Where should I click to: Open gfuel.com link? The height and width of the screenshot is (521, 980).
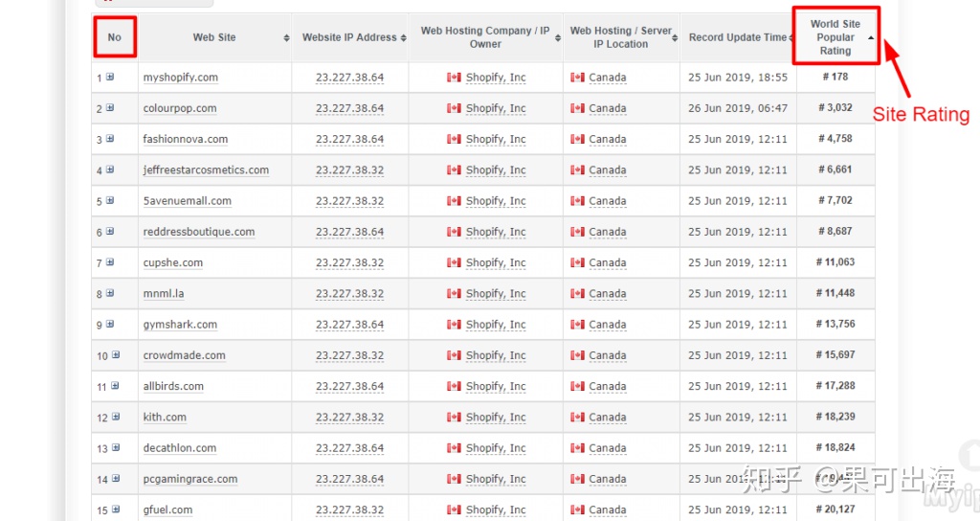168,510
